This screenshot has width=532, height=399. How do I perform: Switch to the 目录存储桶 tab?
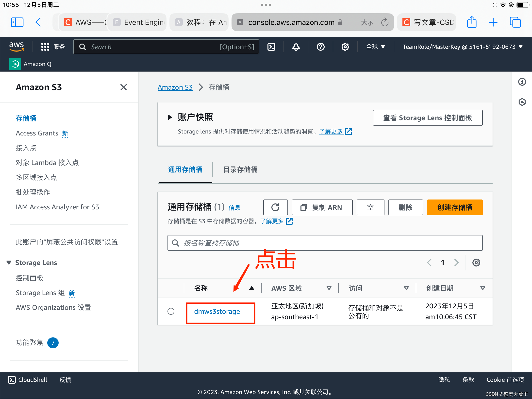coord(240,169)
